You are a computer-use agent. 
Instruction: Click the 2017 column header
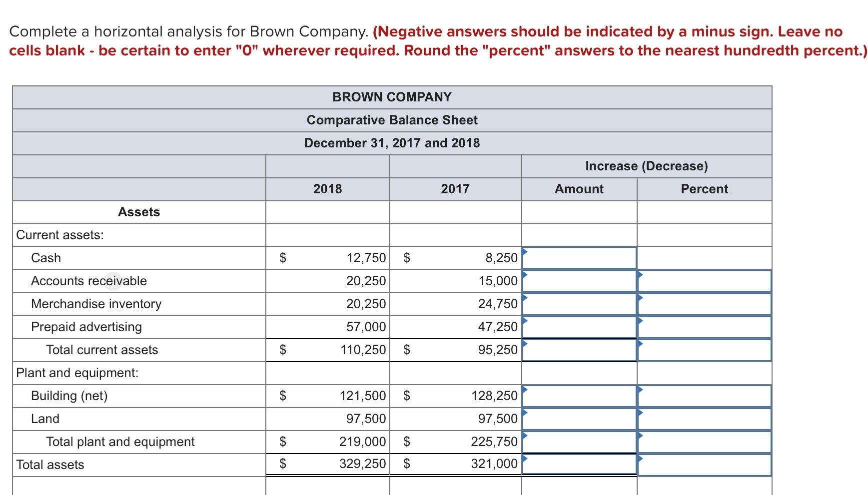(x=455, y=189)
